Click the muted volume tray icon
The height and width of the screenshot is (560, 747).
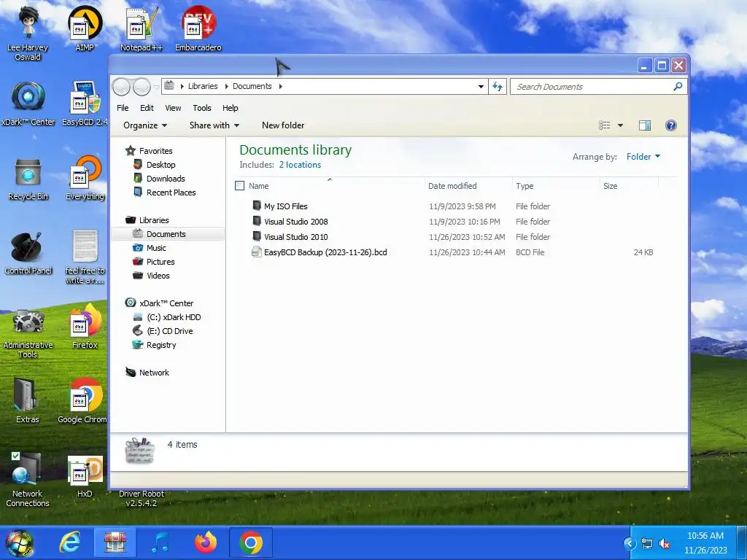[x=665, y=543]
